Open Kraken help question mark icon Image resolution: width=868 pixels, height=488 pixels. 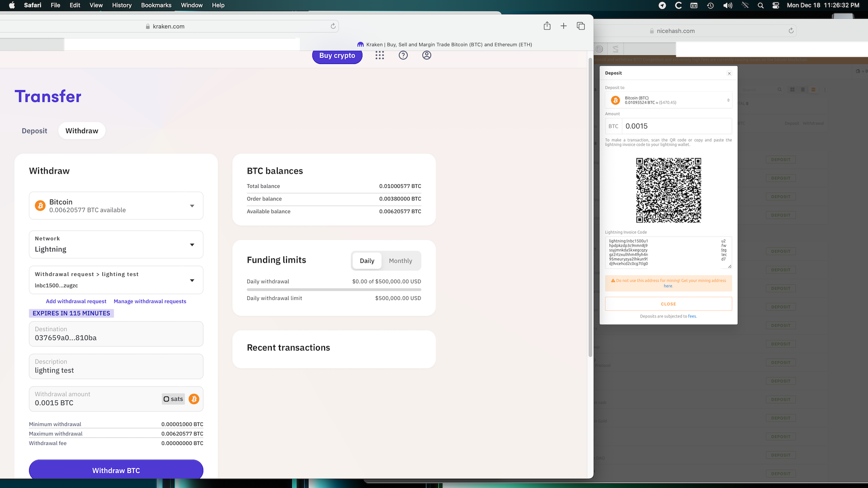tap(403, 55)
